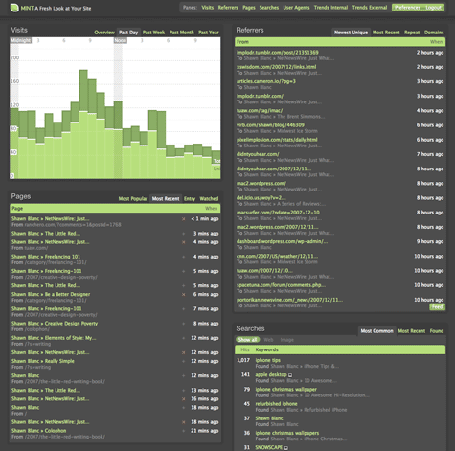Unwatch the NetNewsWire page from 4 mins ago
Viewport: 455px width, 451px height.
[183, 242]
